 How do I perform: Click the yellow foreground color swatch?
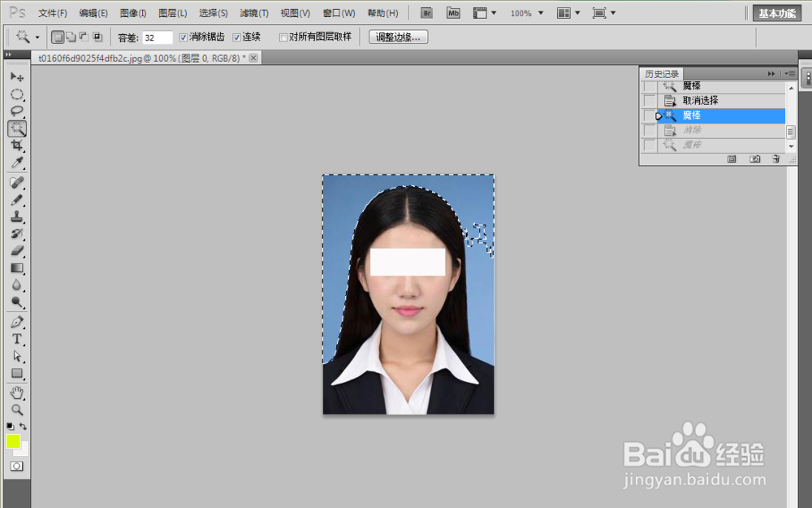tap(12, 441)
